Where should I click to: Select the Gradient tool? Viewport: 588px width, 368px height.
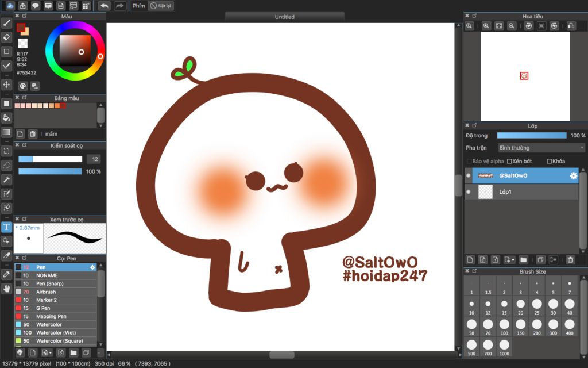coord(6,132)
